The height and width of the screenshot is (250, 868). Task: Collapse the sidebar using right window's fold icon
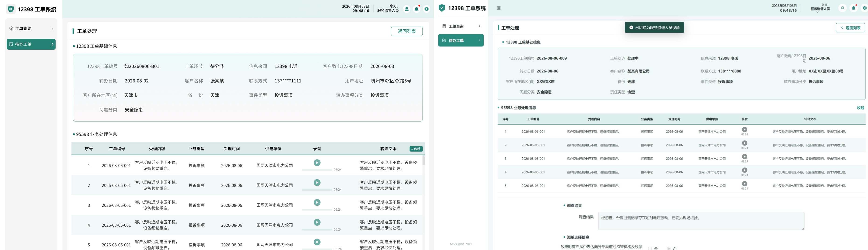(499, 8)
